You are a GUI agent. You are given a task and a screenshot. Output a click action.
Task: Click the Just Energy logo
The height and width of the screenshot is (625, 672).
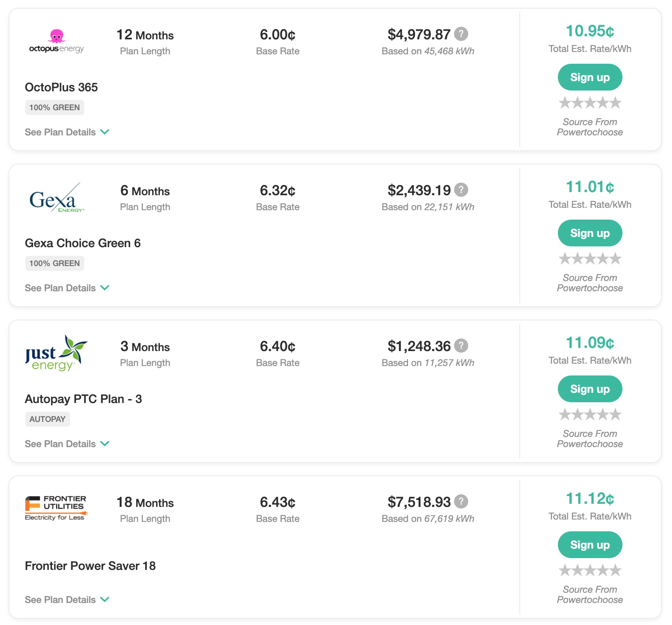(x=57, y=353)
